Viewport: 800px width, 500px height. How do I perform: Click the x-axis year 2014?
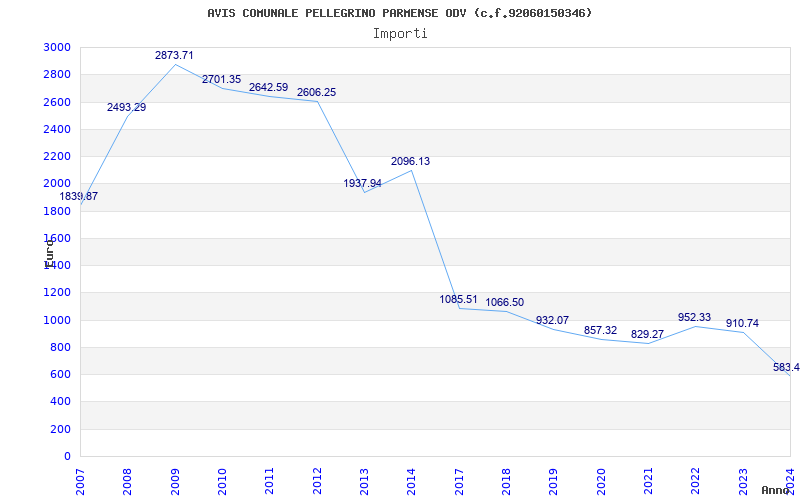tap(412, 482)
